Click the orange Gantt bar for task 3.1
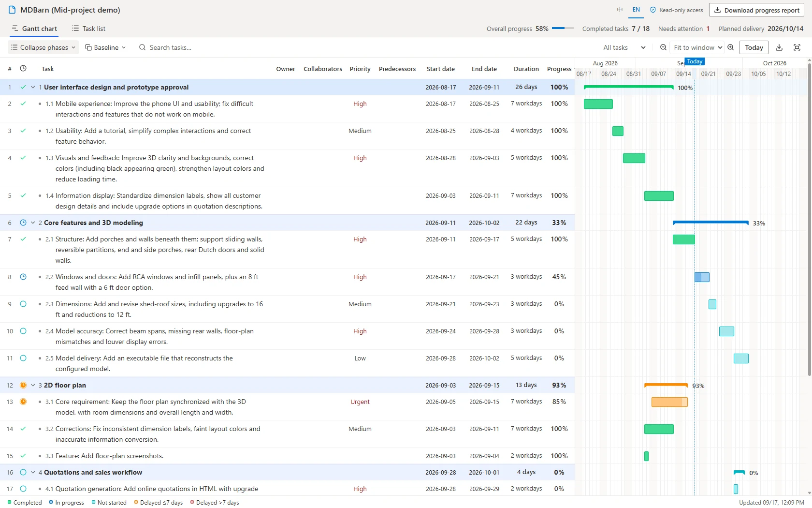The height and width of the screenshot is (508, 812). [669, 402]
